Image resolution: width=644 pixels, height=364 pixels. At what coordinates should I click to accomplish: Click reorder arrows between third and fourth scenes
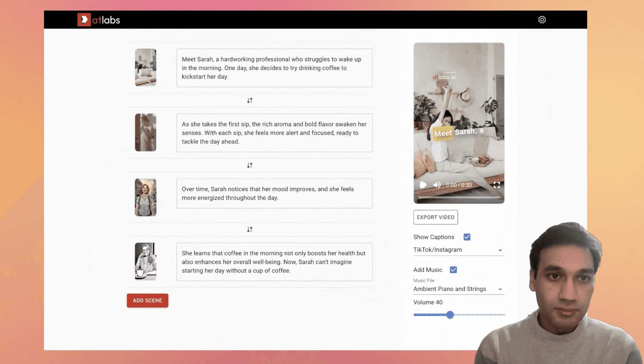coord(250,229)
